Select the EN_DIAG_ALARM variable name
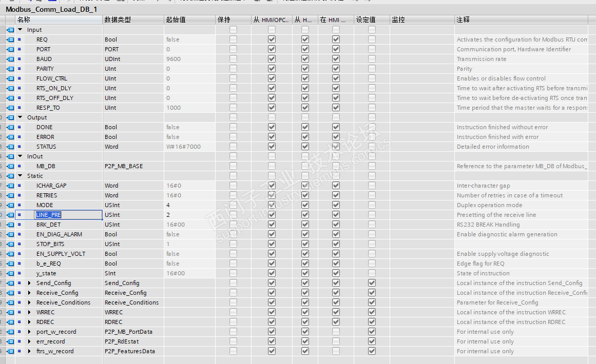 click(60, 235)
